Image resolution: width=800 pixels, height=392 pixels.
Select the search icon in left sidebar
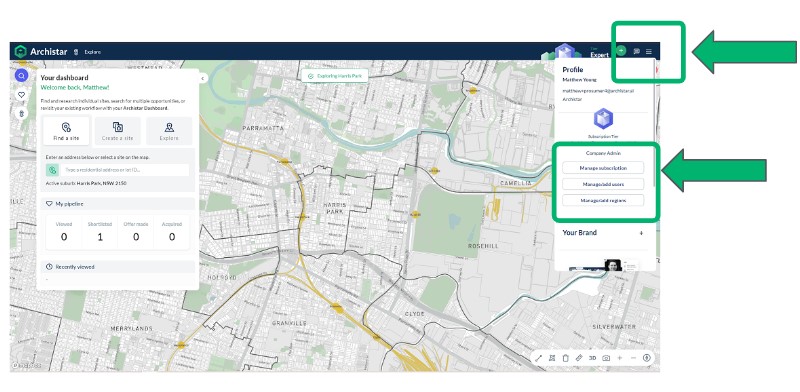pos(21,76)
